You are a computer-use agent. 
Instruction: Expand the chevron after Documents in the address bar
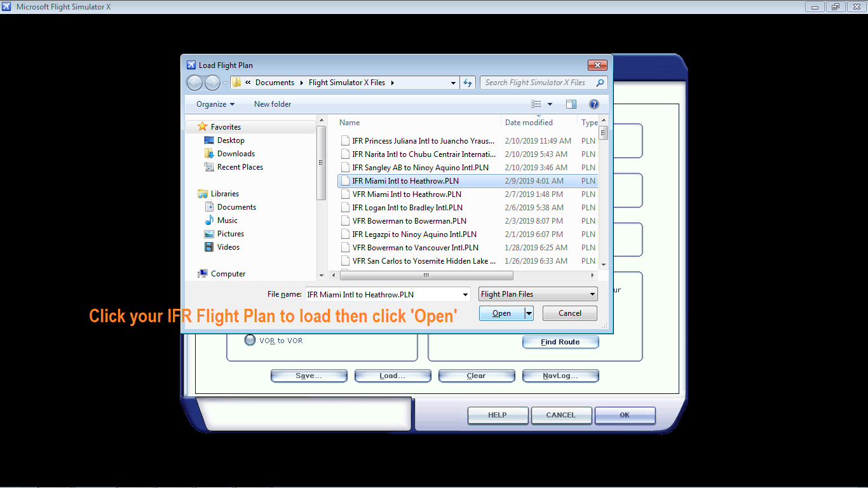coord(301,83)
